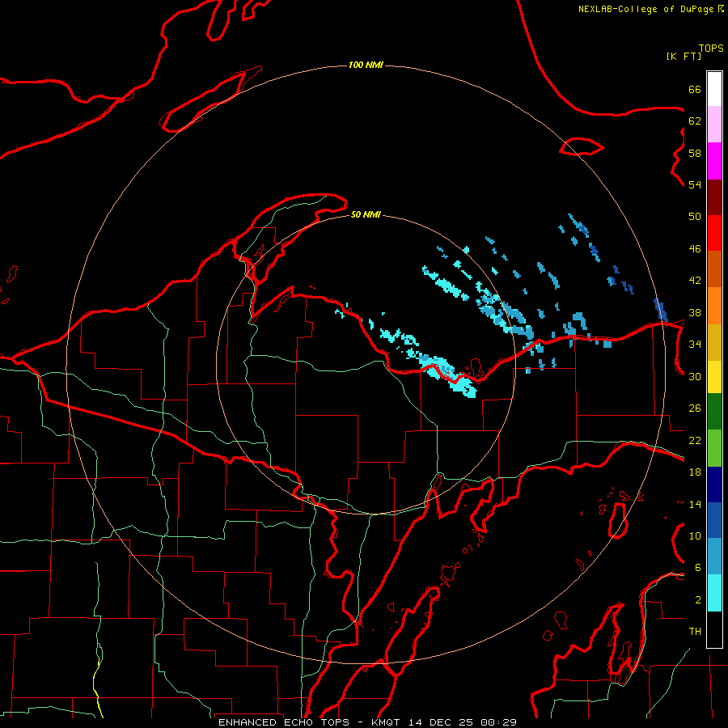Click the [K FT] units label
This screenshot has height=728, width=728.
(684, 56)
